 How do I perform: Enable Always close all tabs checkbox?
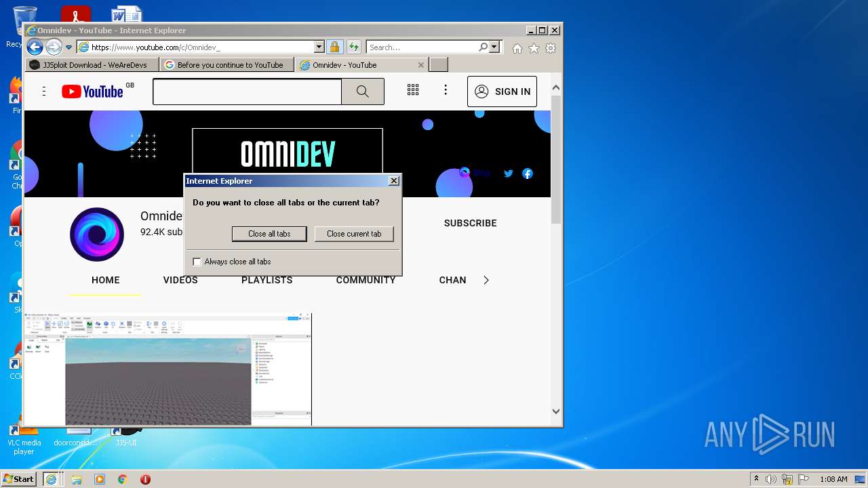point(197,262)
